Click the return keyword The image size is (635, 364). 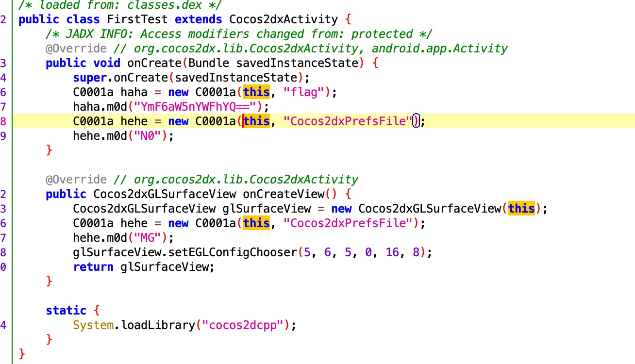93,267
